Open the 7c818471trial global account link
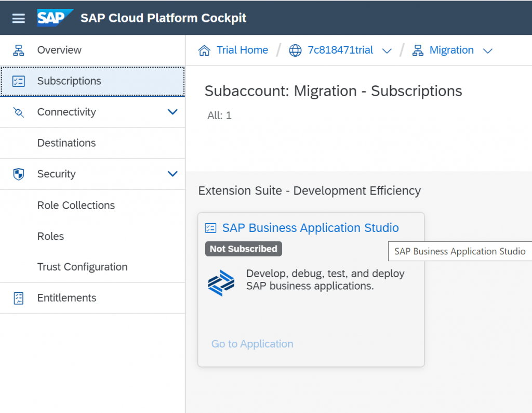The width and height of the screenshot is (532, 413). [340, 50]
